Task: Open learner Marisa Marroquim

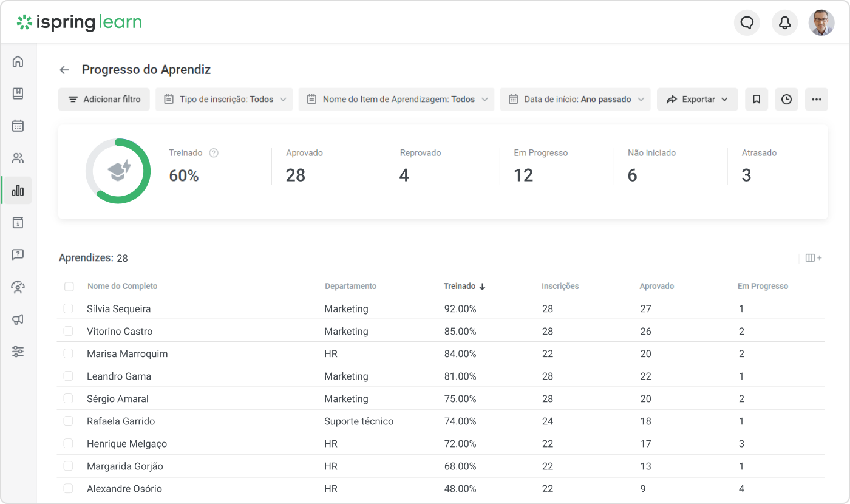Action: coord(127,353)
